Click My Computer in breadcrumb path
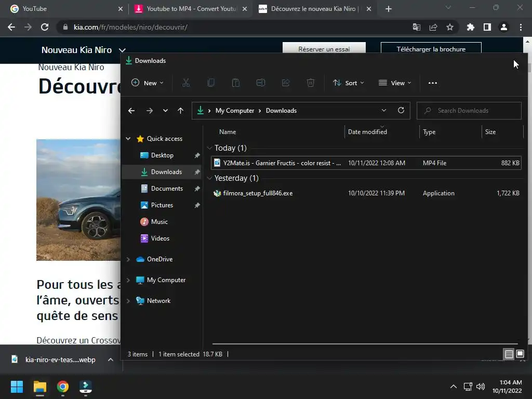 coord(235,111)
